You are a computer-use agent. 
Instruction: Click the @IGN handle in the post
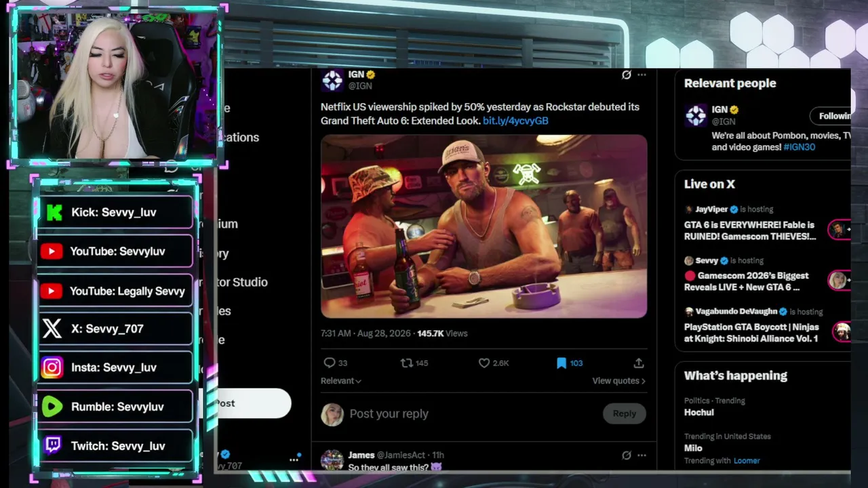coord(360,86)
